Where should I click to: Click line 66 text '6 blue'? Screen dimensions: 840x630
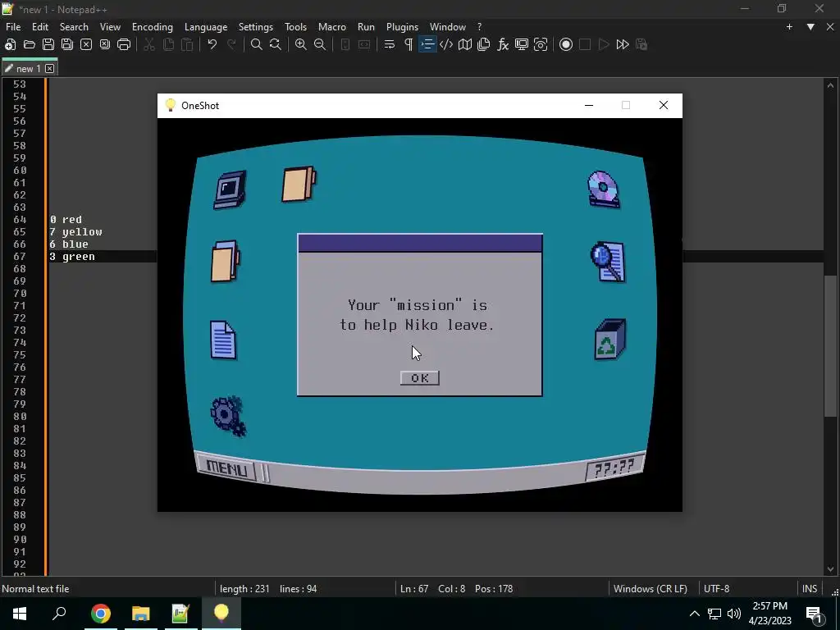pos(69,244)
